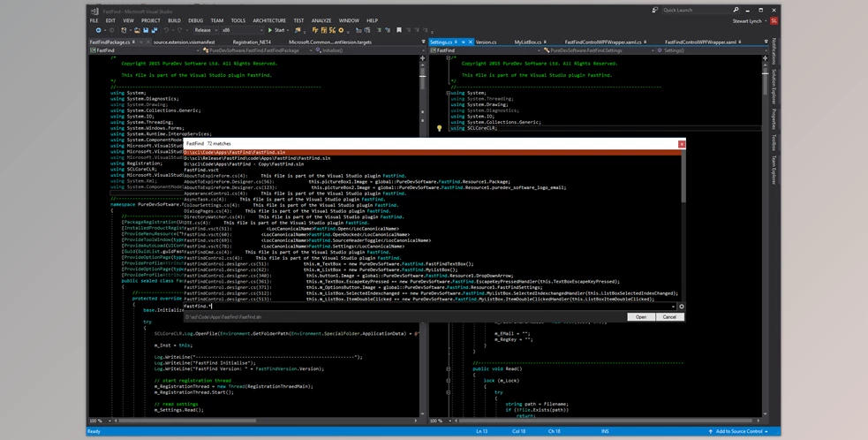The width and height of the screenshot is (868, 440).
Task: Show left pane tab overflow list
Action: click(424, 42)
